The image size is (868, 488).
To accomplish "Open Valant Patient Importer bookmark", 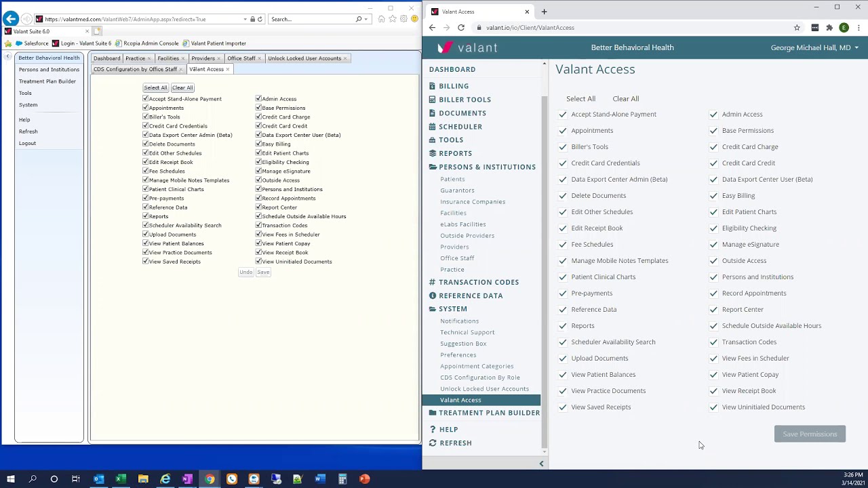I will [214, 43].
